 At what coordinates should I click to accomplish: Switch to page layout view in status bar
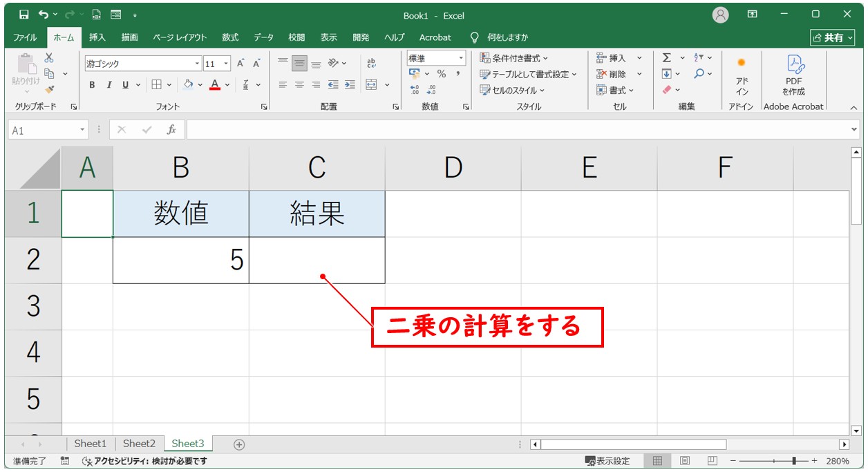click(685, 461)
